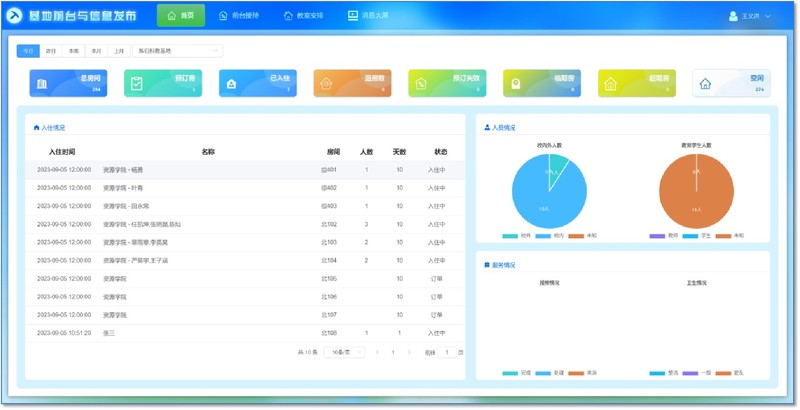800x410 pixels.
Task: Go to previous page arrow
Action: click(x=377, y=352)
